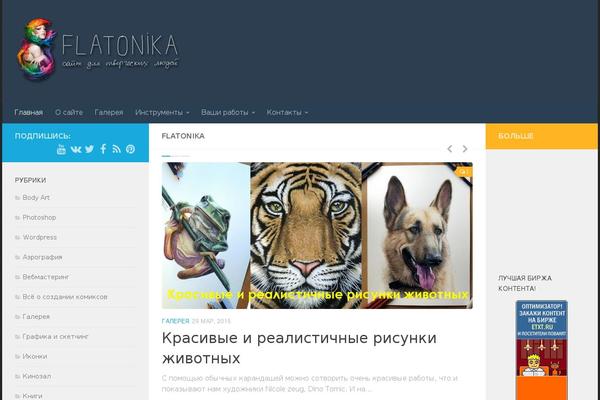
Task: Expand the Контакты dropdown menu
Action: [x=287, y=113]
